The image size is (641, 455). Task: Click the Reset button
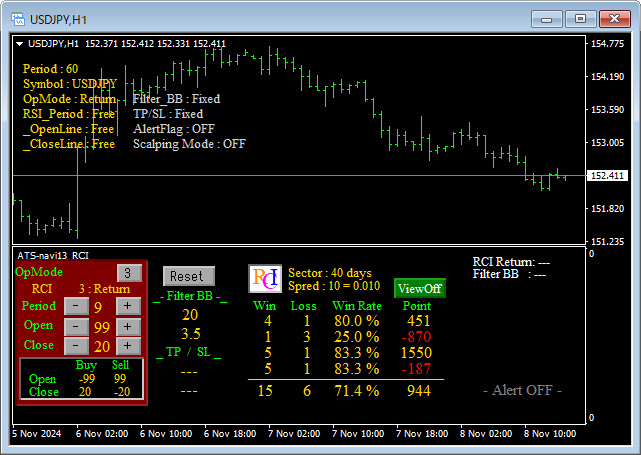[188, 276]
